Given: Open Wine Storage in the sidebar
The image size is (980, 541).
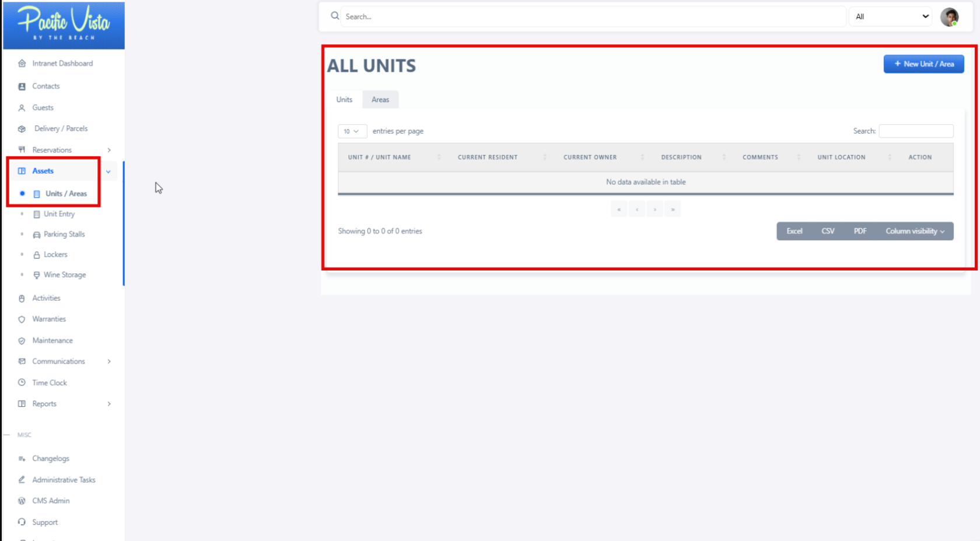Looking at the screenshot, I should [65, 275].
